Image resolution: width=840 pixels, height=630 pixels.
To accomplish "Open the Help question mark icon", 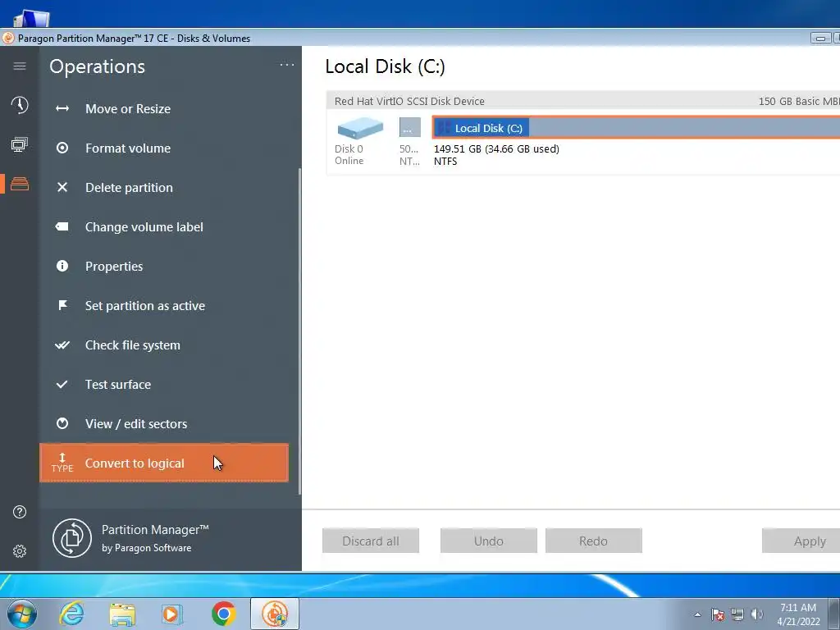I will tap(20, 512).
